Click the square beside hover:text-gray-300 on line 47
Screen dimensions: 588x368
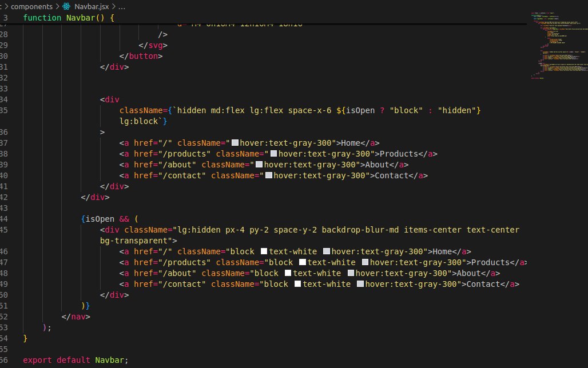(364, 262)
